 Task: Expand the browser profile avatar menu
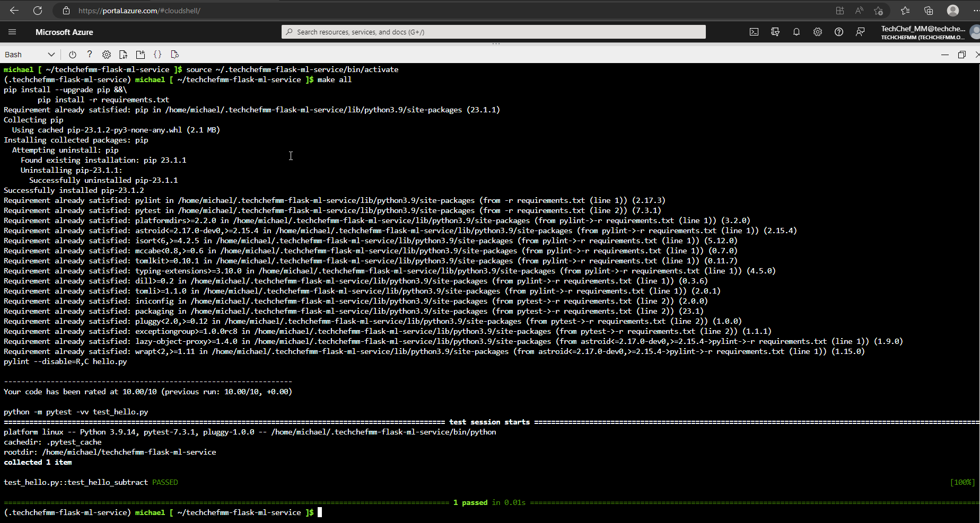tap(953, 11)
